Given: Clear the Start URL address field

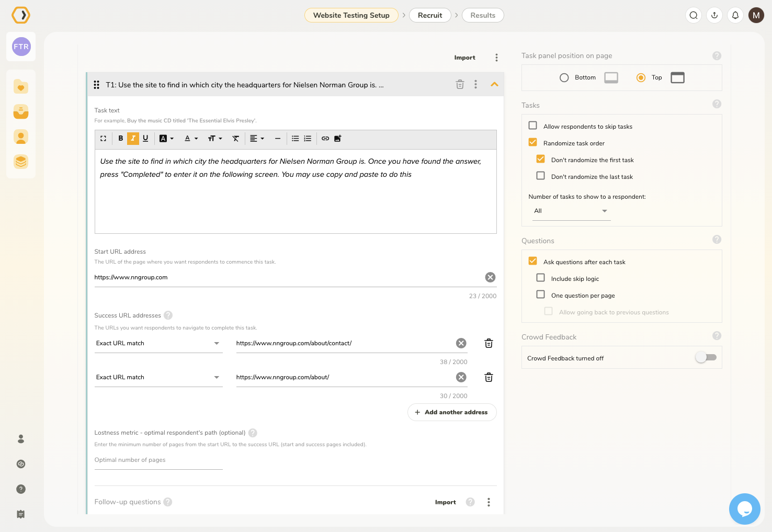Looking at the screenshot, I should click(x=490, y=277).
